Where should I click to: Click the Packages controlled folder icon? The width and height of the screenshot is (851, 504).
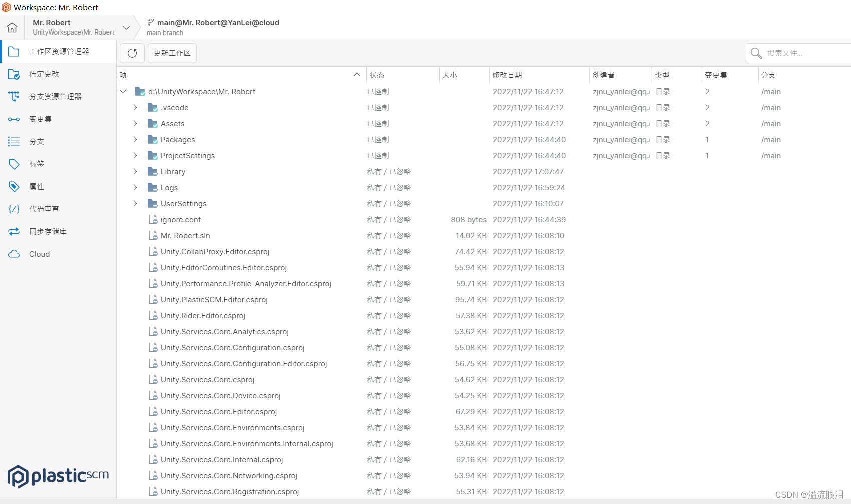[x=153, y=140]
